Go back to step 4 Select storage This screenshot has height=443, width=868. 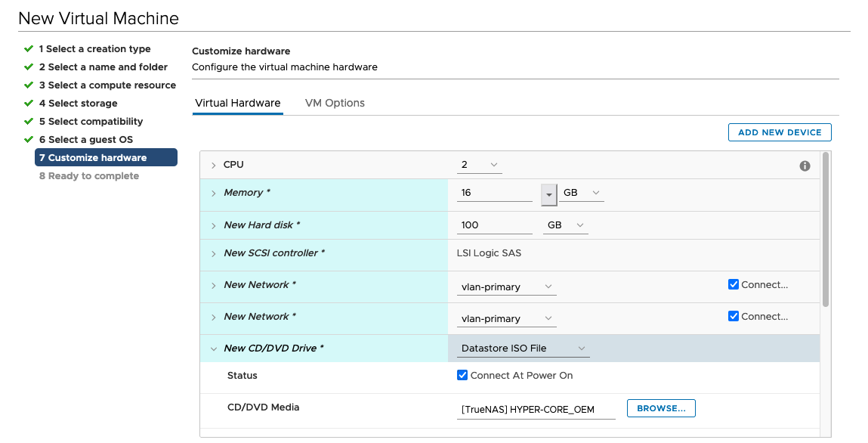click(x=78, y=104)
